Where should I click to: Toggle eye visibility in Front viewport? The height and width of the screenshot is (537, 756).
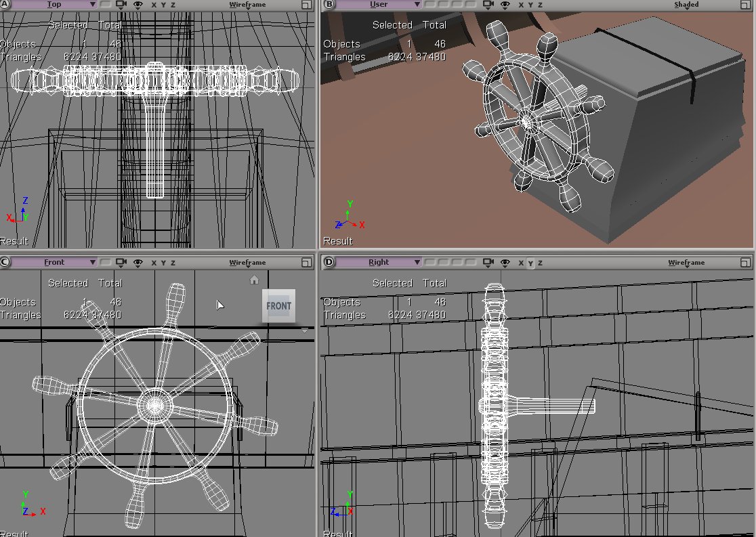tap(138, 263)
